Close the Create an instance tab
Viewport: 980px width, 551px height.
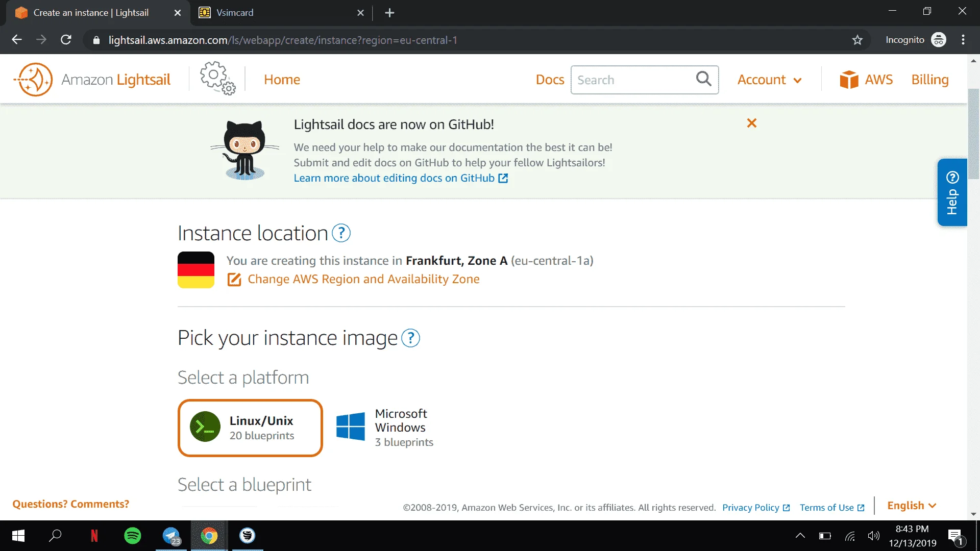[x=178, y=13]
